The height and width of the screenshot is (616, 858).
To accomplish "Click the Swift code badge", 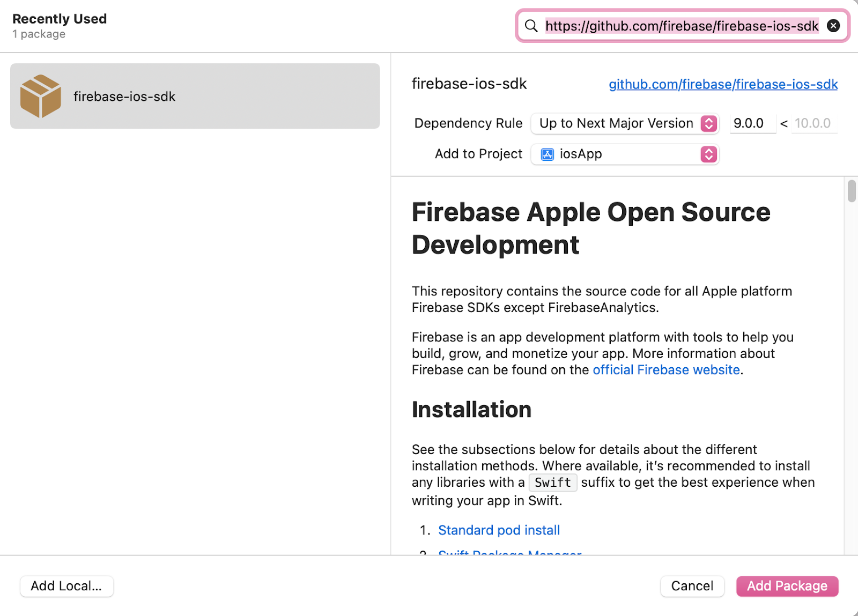I will [x=553, y=483].
